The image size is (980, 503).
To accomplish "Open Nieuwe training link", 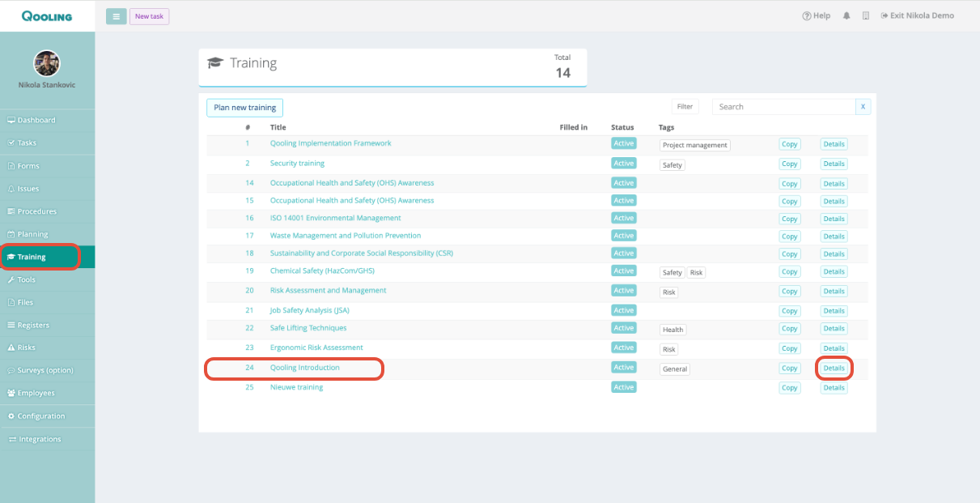I will pyautogui.click(x=296, y=387).
